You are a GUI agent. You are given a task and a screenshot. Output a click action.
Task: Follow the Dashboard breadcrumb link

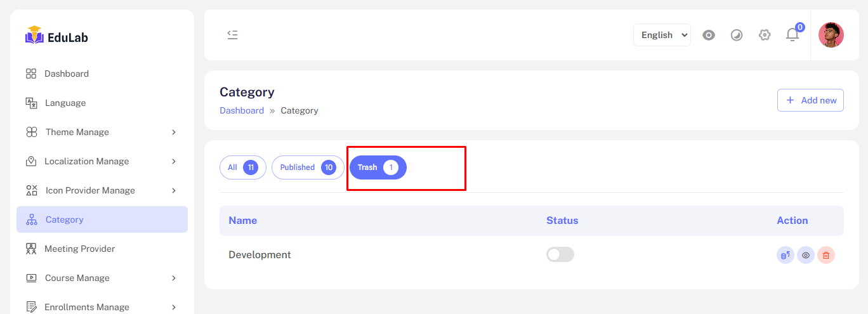click(242, 110)
